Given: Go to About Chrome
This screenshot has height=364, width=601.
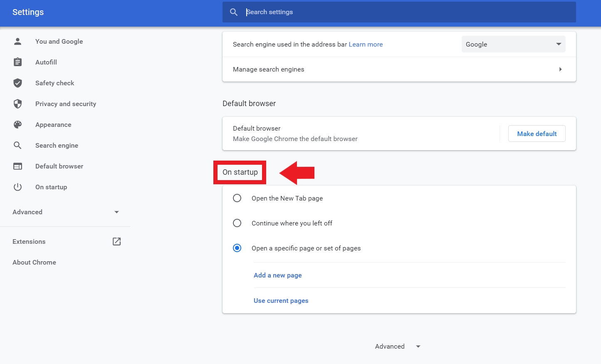Looking at the screenshot, I should tap(35, 262).
